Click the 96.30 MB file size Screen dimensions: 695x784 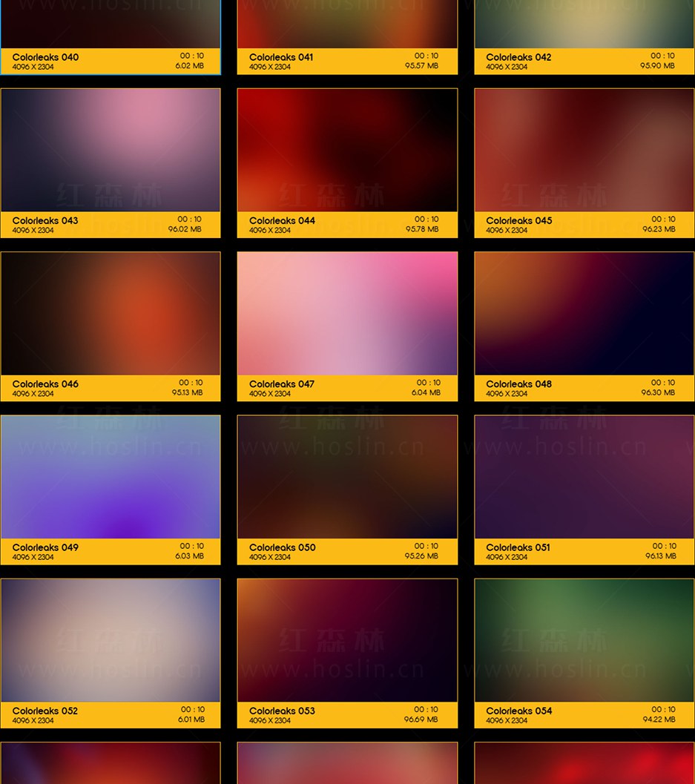pos(658,392)
